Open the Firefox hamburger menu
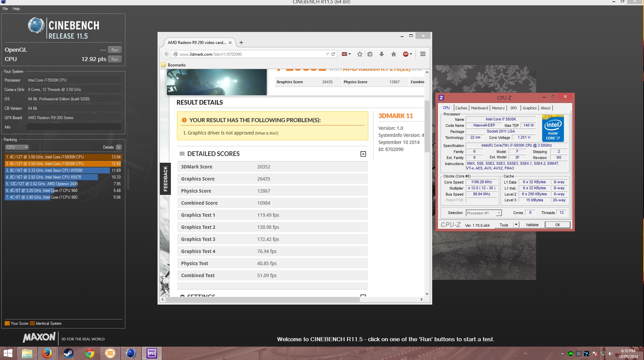This screenshot has height=360, width=644. coord(423,54)
